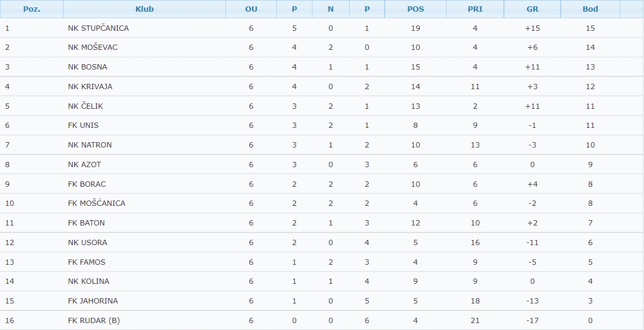644x330 pixels.
Task: Click on NK BOSNA club name
Action: (88, 67)
